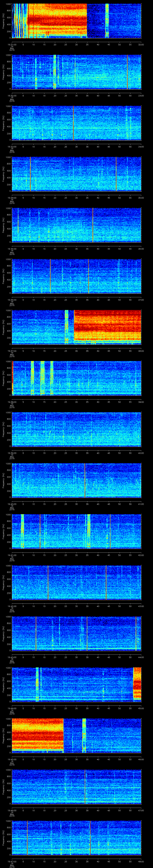Click the '19:31:00' time axis label

12,44
